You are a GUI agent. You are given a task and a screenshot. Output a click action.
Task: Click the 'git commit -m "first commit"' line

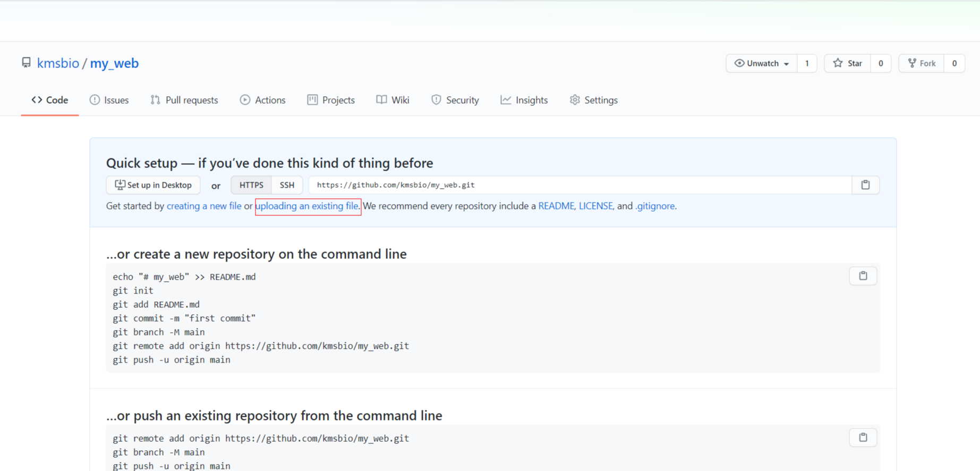(x=184, y=318)
